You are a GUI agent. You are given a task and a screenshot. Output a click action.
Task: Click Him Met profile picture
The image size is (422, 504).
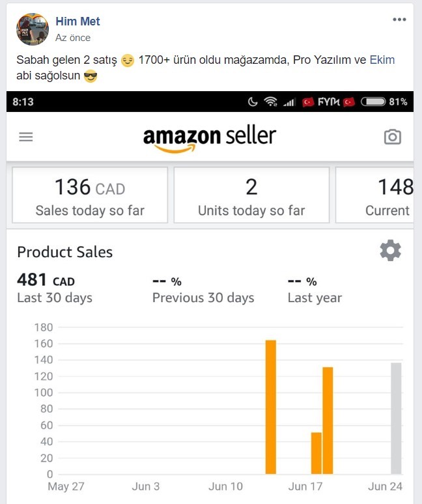[x=33, y=29]
